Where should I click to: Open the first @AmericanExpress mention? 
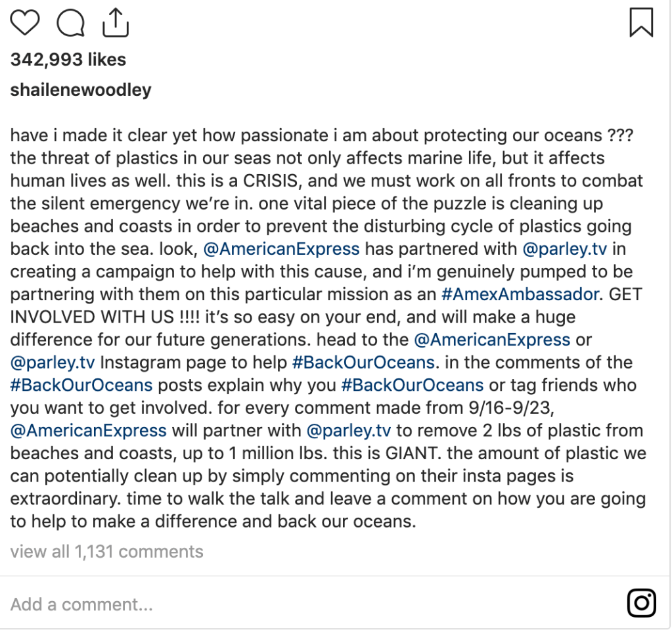(x=281, y=249)
